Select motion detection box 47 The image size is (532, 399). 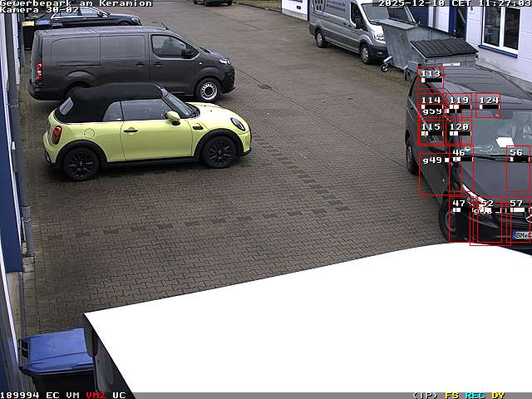[x=459, y=219]
